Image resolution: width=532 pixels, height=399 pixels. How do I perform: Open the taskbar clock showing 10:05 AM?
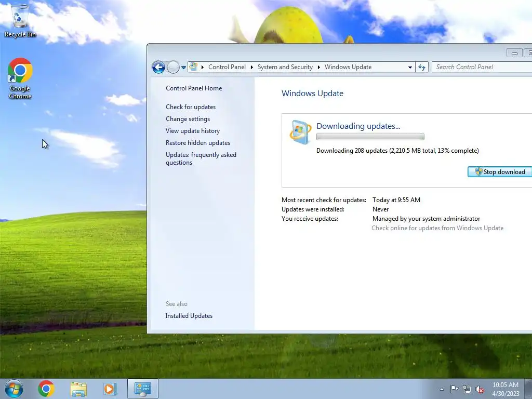(x=506, y=389)
